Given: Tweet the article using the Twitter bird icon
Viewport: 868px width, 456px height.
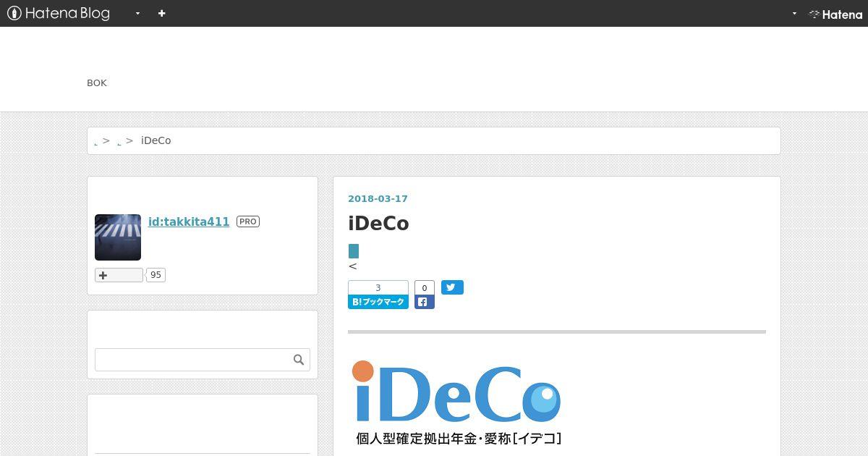Looking at the screenshot, I should click(452, 287).
